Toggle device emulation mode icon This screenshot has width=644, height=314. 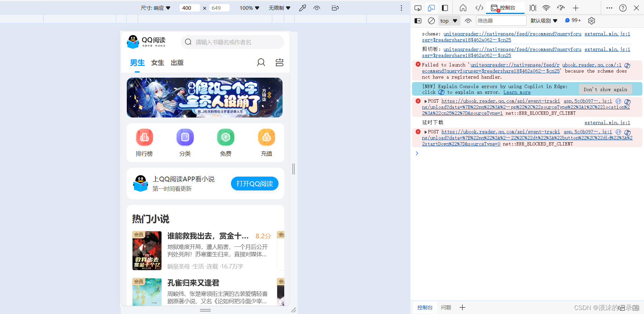[x=431, y=8]
